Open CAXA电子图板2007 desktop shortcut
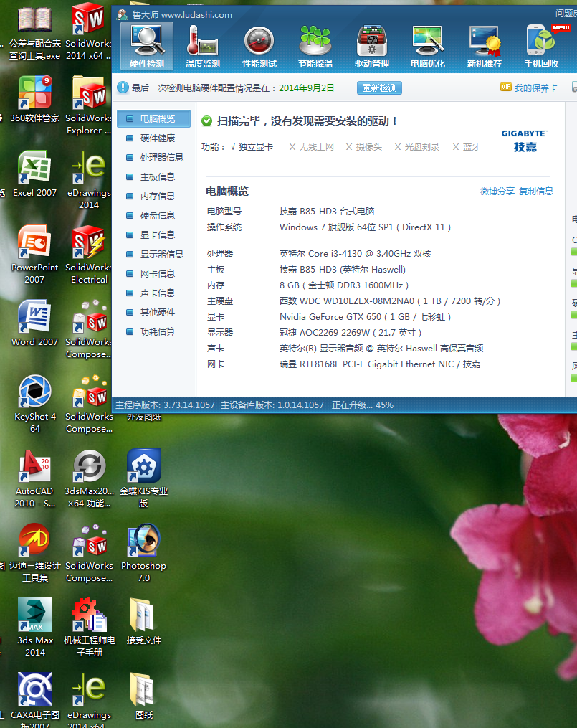Image resolution: width=577 pixels, height=728 pixels. coord(35,700)
